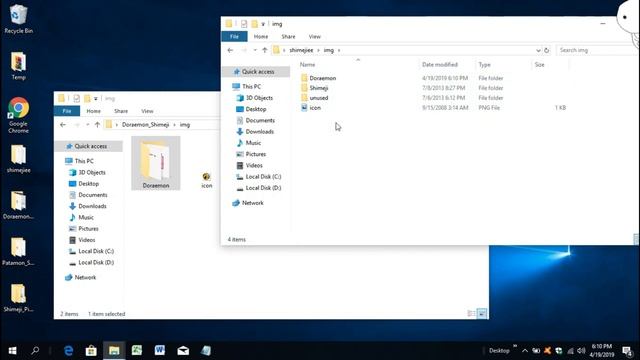Click Up arrow in Doraemon_Shimeji window
This screenshot has width=640, height=360.
tap(97, 125)
